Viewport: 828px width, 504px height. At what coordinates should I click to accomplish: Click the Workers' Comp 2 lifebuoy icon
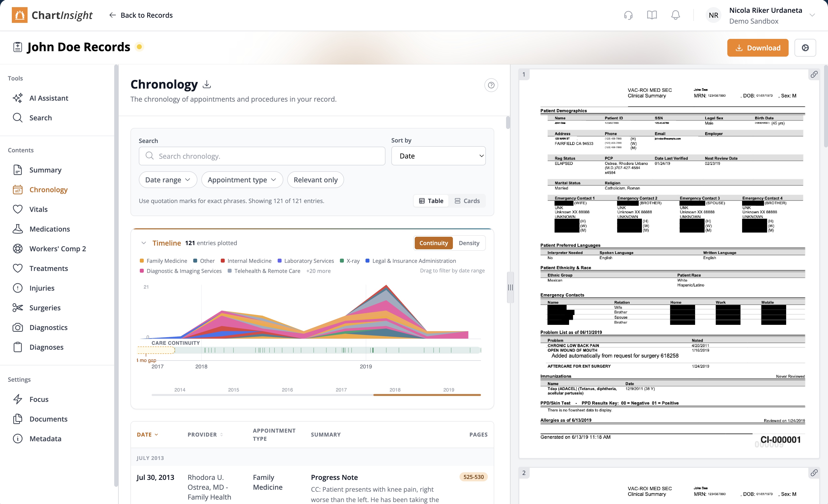click(x=17, y=248)
